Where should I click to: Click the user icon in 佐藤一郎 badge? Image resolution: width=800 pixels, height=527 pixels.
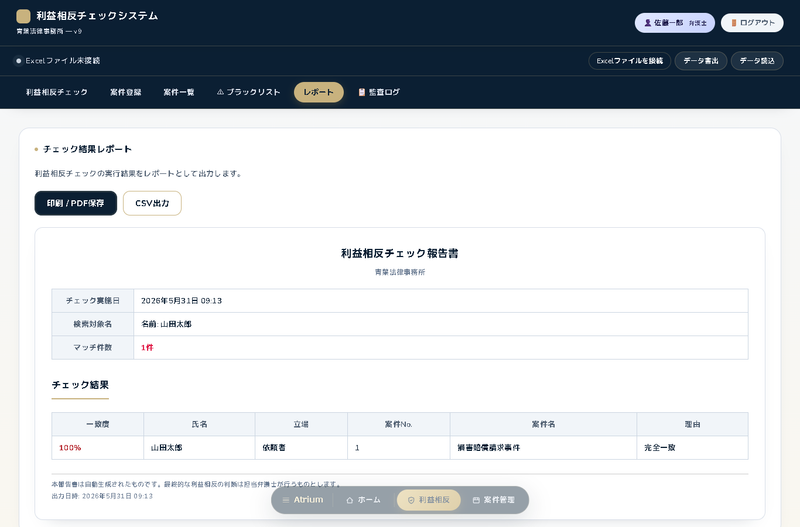(x=647, y=23)
